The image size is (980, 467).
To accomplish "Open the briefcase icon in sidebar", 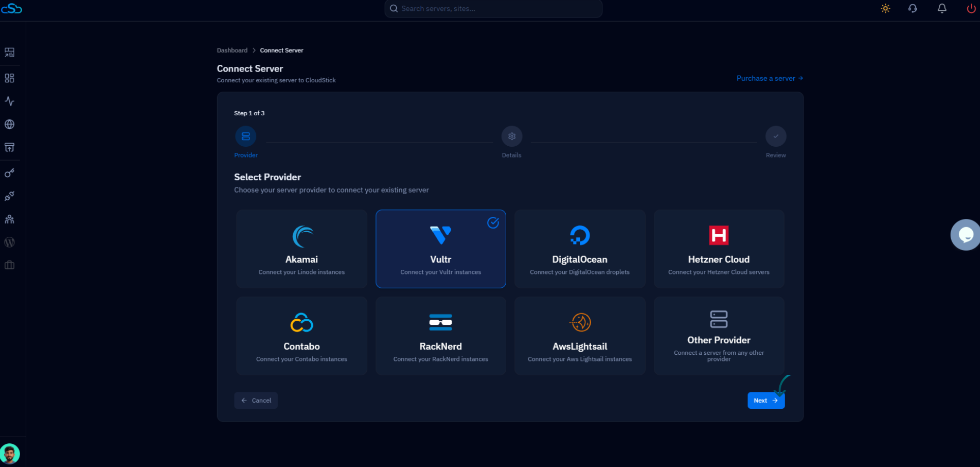I will click(9, 265).
